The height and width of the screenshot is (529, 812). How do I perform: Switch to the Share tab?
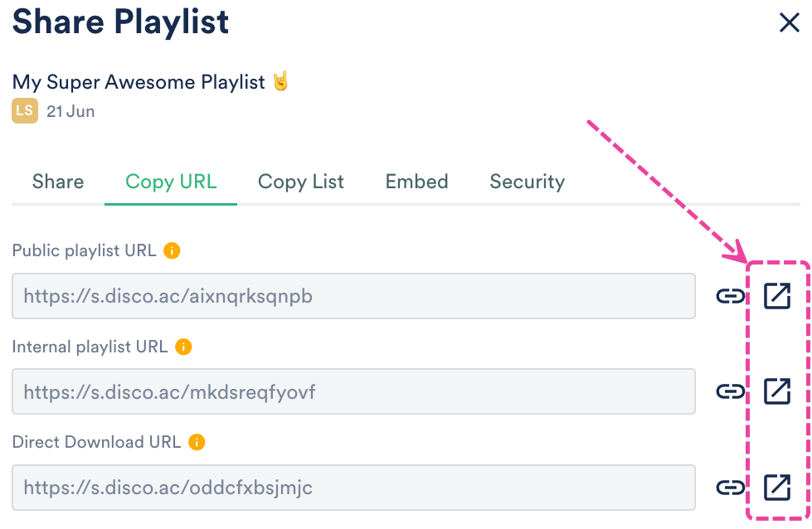[58, 182]
